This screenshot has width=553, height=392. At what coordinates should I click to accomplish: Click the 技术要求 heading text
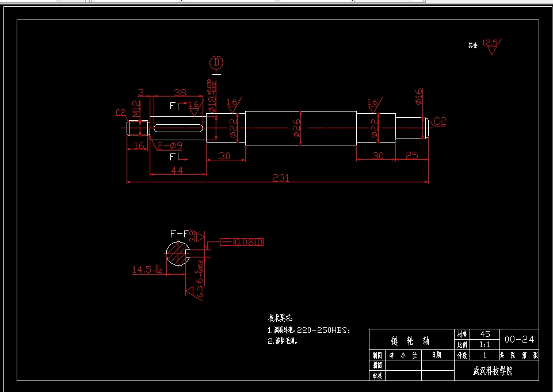coord(280,318)
